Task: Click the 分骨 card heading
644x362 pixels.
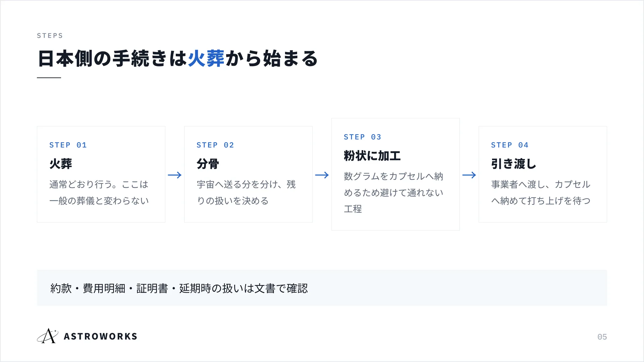Action: (208, 164)
